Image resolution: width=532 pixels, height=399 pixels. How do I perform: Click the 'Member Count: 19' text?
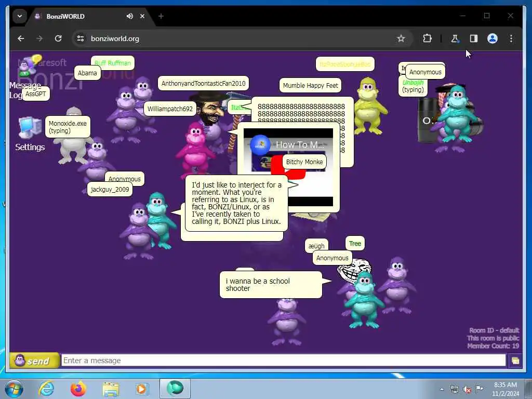coord(493,346)
